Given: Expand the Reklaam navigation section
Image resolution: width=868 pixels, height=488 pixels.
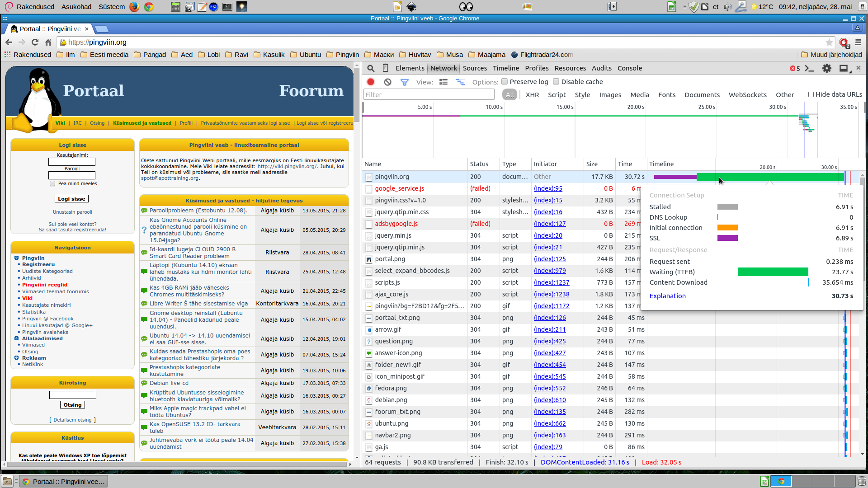Looking at the screenshot, I should click(16, 358).
